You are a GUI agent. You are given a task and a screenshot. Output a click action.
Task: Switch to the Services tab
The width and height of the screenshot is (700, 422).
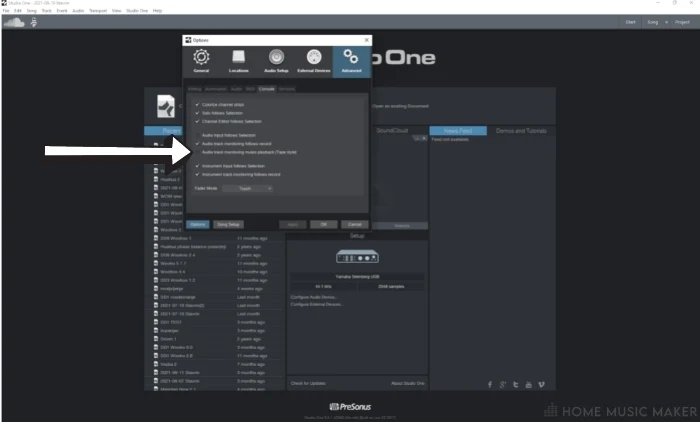pyautogui.click(x=287, y=89)
